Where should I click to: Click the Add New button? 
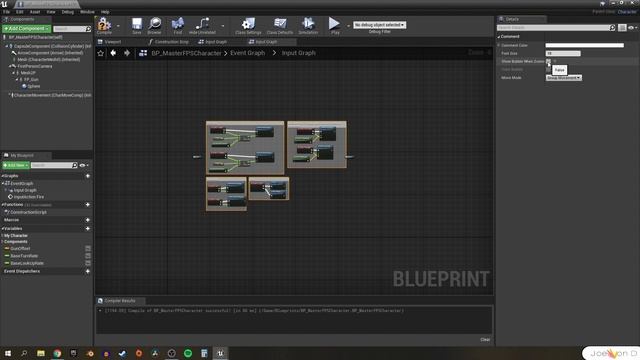click(16, 165)
